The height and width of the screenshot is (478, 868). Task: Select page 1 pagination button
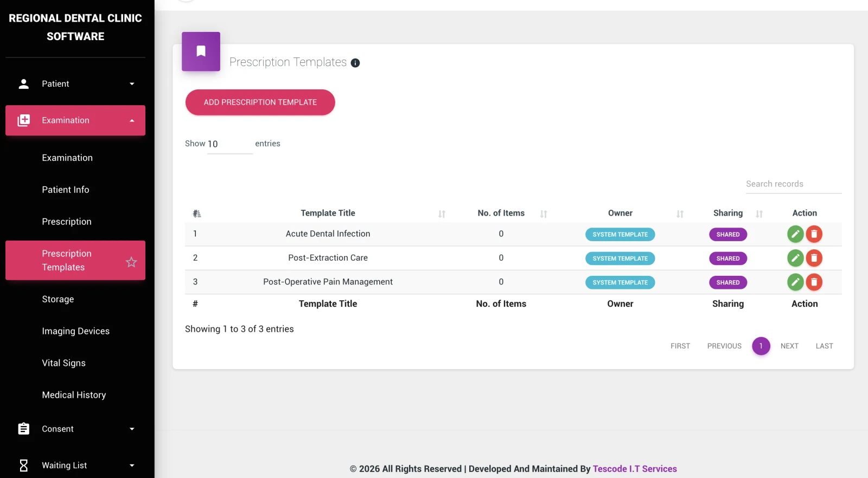pos(761,346)
